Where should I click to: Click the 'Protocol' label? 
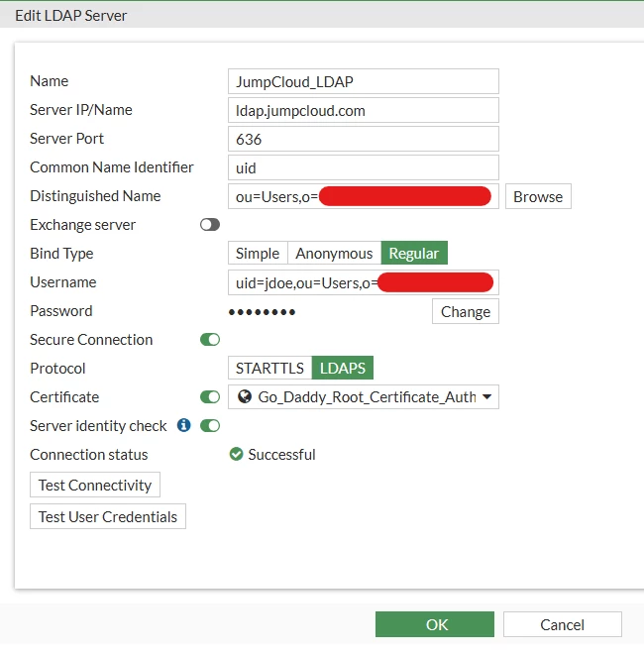(x=57, y=369)
